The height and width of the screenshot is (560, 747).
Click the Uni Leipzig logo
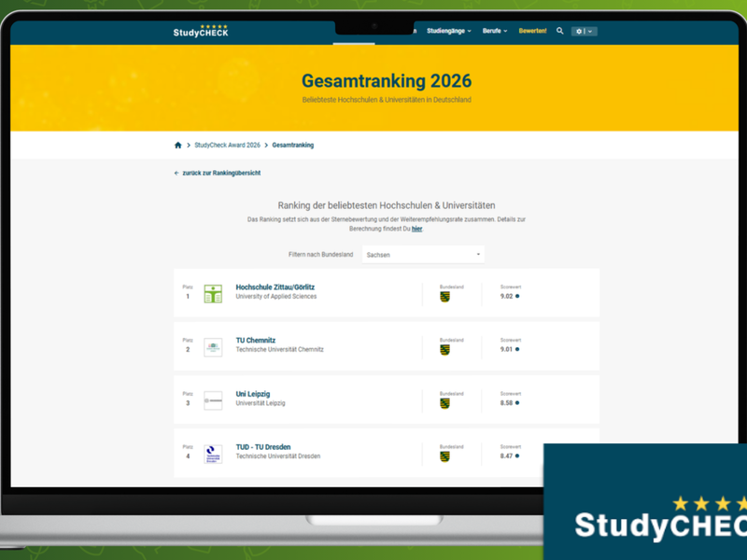(213, 400)
